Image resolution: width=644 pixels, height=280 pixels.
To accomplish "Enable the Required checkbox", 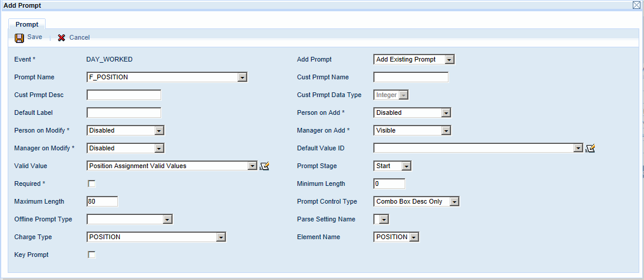I will (x=92, y=184).
